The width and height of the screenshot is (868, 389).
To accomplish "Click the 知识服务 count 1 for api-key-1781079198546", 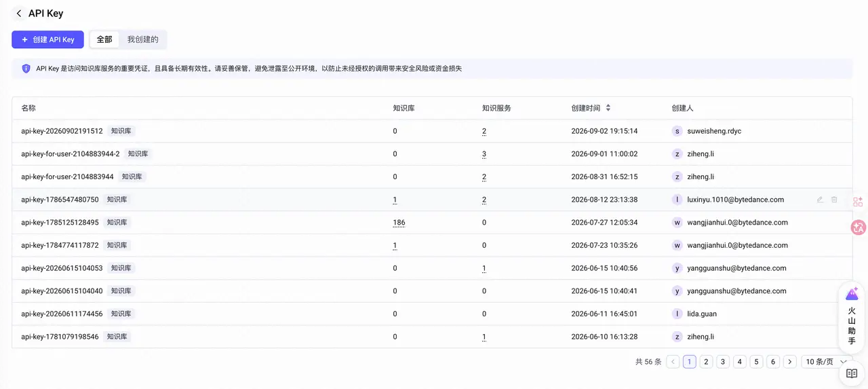I will [484, 337].
